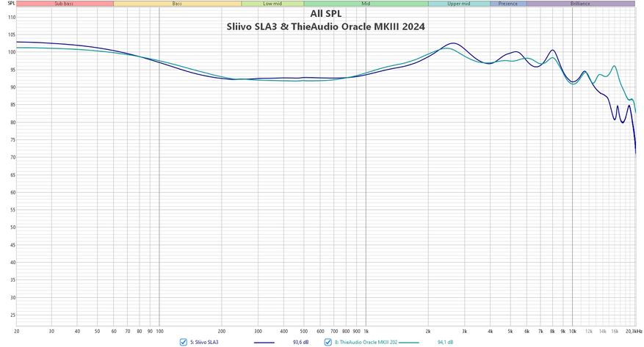Click the 94,1 dB legend value
This screenshot has height=347, width=644.
click(446, 342)
